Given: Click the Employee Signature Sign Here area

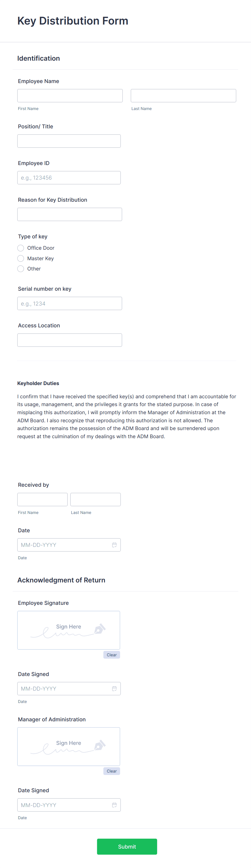Looking at the screenshot, I should (x=69, y=630).
